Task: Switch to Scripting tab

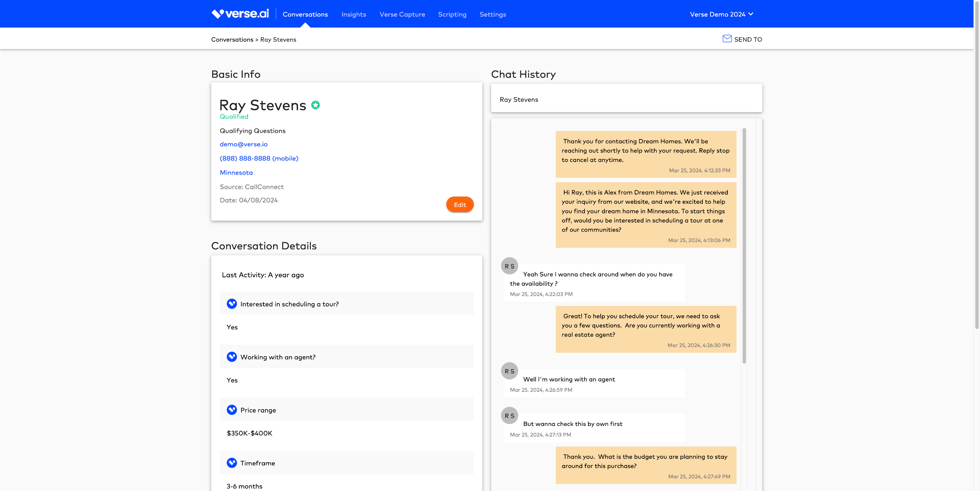Action: tap(452, 14)
